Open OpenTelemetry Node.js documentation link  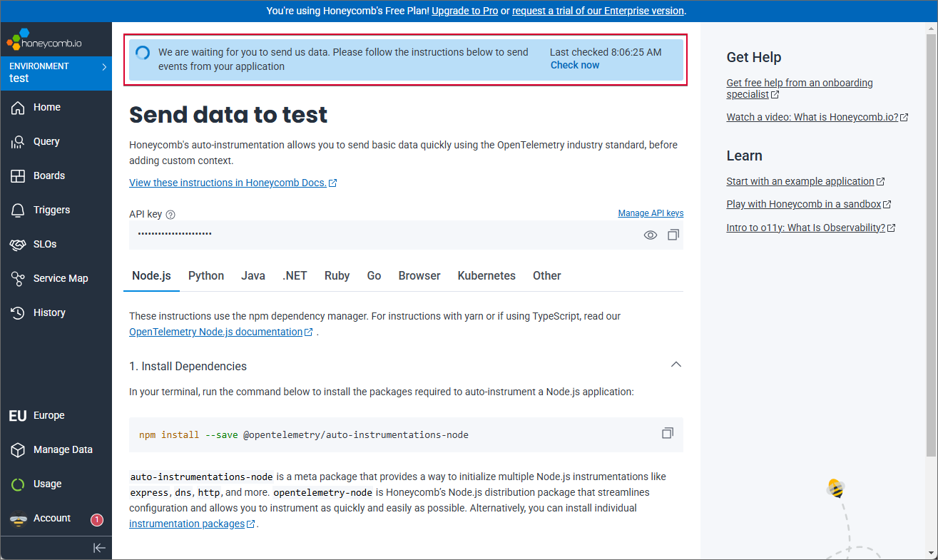point(221,332)
